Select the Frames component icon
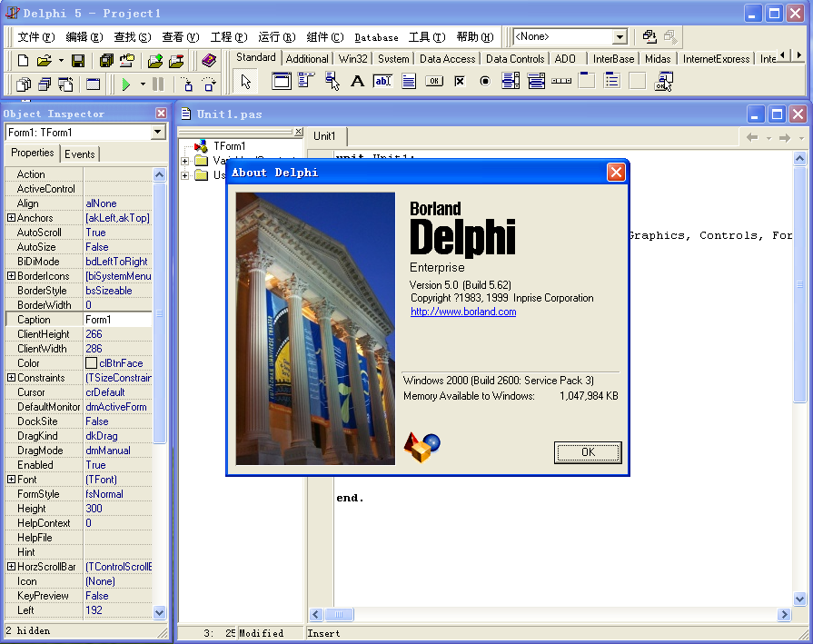 282,82
